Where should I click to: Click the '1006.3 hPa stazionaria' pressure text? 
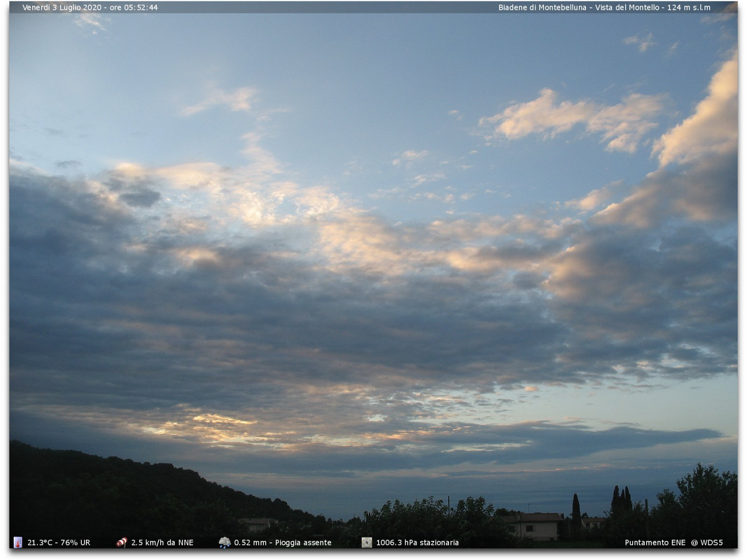[417, 543]
